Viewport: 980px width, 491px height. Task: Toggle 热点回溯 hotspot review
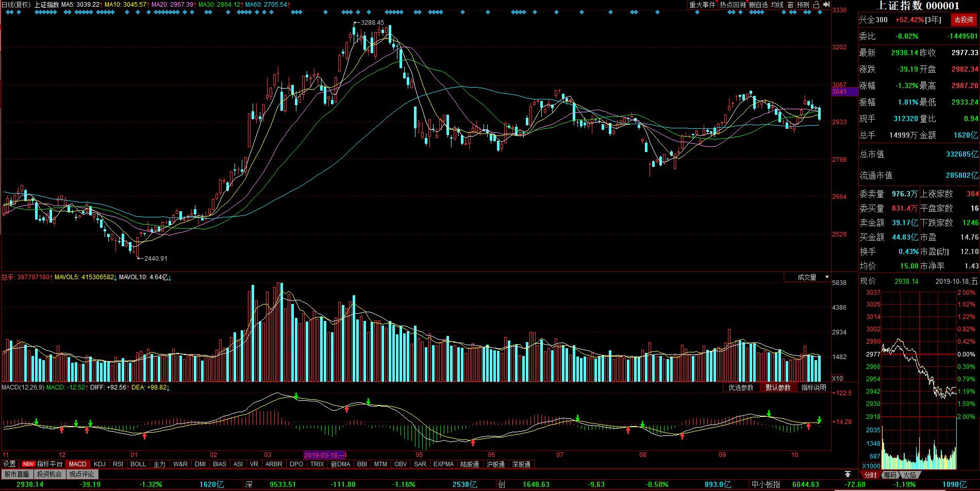click(x=733, y=5)
